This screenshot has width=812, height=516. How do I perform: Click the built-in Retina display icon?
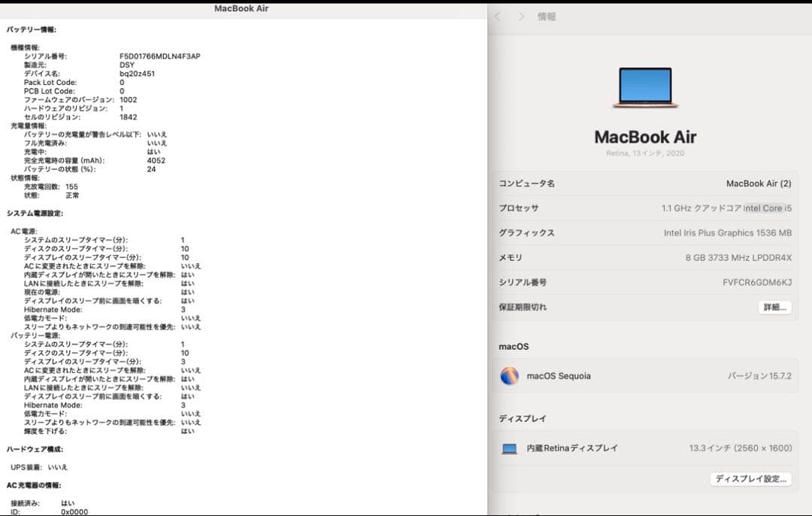tap(510, 448)
